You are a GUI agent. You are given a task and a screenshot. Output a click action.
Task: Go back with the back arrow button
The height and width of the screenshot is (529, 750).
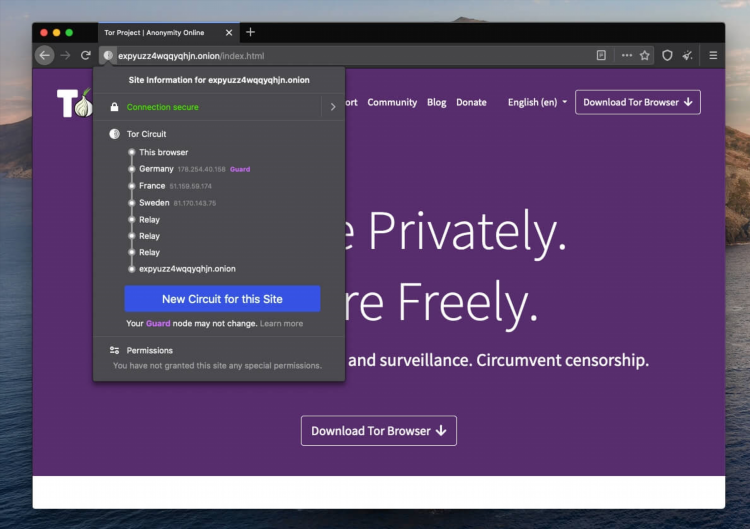click(x=44, y=55)
